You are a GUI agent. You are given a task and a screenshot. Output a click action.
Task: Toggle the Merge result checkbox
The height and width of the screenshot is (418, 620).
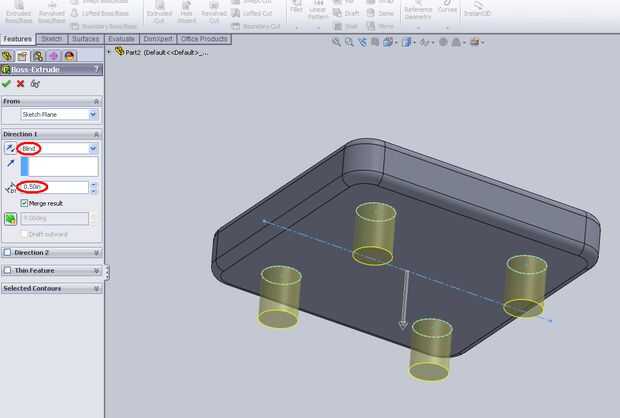point(24,203)
